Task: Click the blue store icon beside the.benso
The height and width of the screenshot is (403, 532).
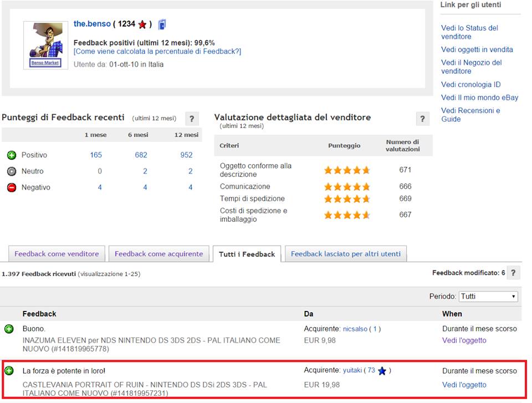Action: point(162,24)
